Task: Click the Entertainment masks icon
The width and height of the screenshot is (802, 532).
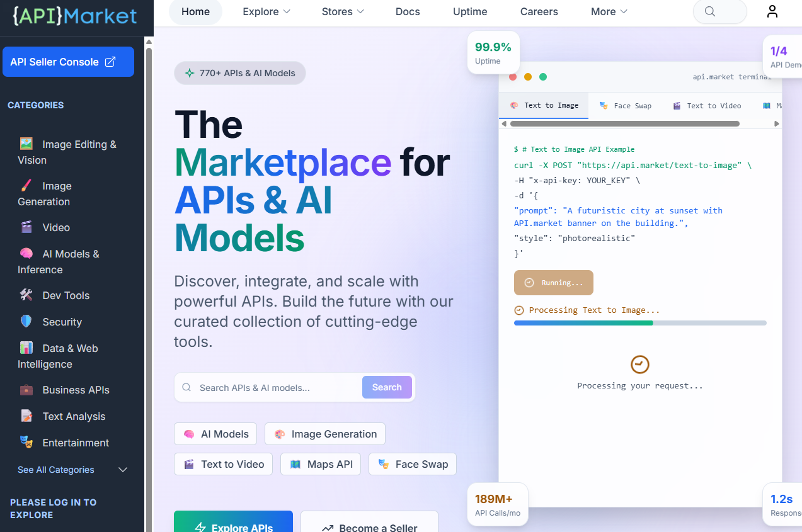Action: point(26,443)
